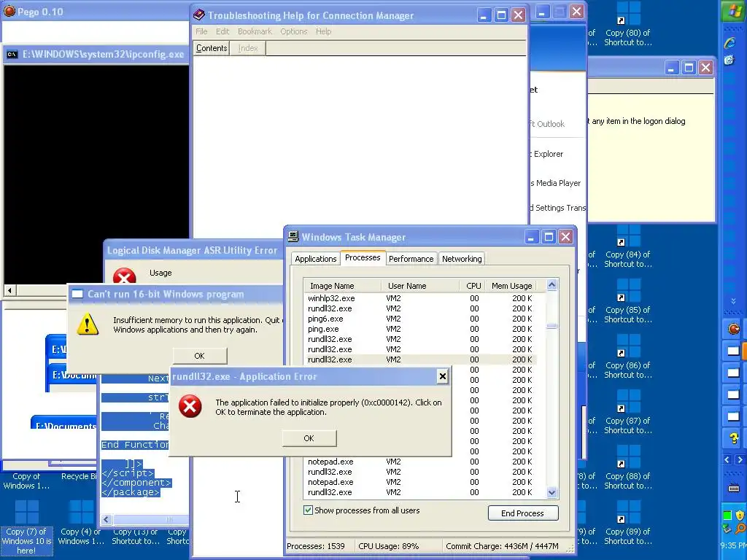
Task: Click the script window horizontal scroll left arrow
Action: (x=107, y=519)
